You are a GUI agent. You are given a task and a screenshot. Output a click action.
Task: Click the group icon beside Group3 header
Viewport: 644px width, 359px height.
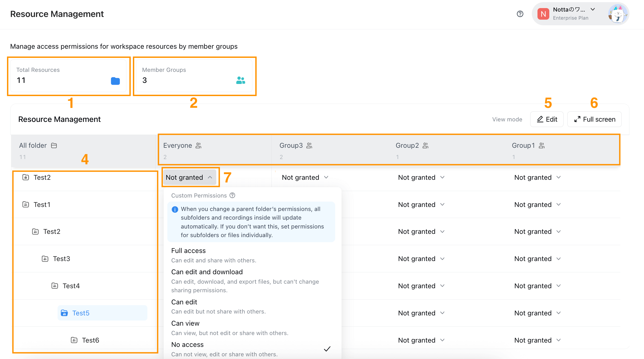coord(309,145)
